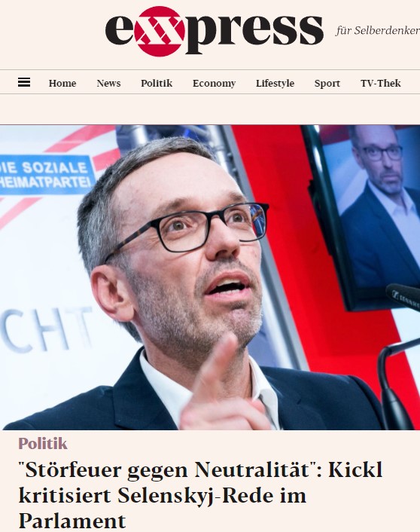Click the letter "e" starting exxpress logo
The width and height of the screenshot is (420, 532).
[x=120, y=31]
